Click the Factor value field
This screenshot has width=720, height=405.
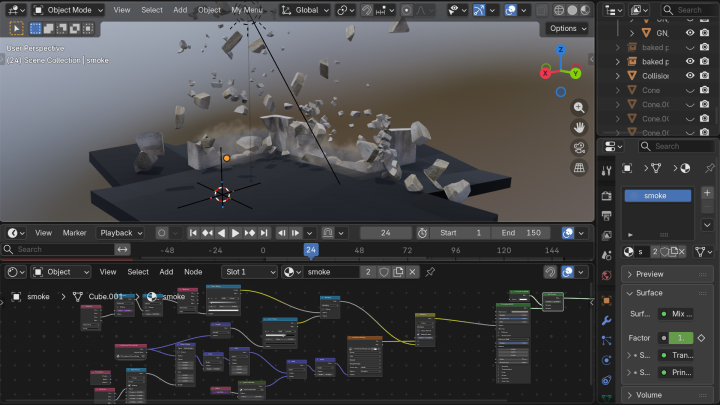tap(681, 338)
